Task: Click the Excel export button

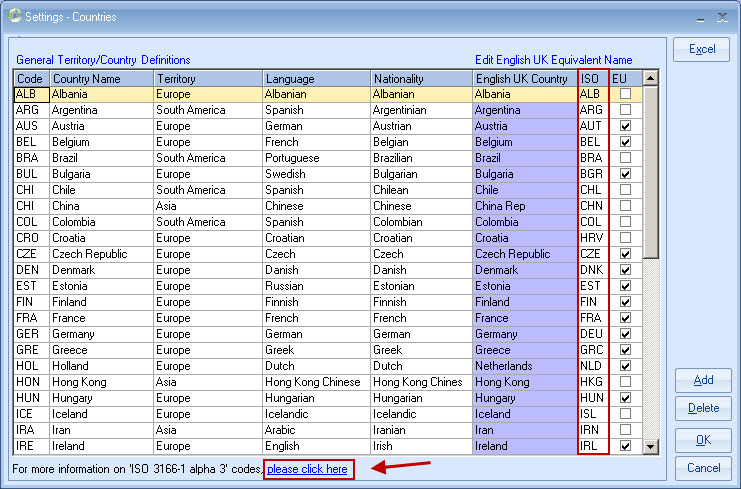Action: coord(701,49)
